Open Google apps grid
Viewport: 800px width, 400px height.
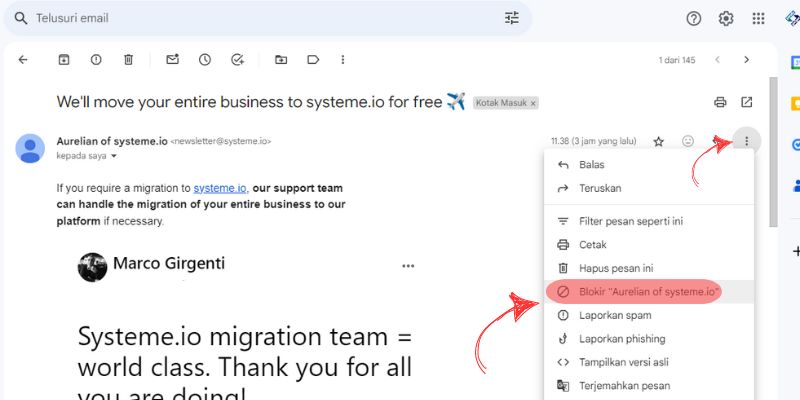point(758,18)
